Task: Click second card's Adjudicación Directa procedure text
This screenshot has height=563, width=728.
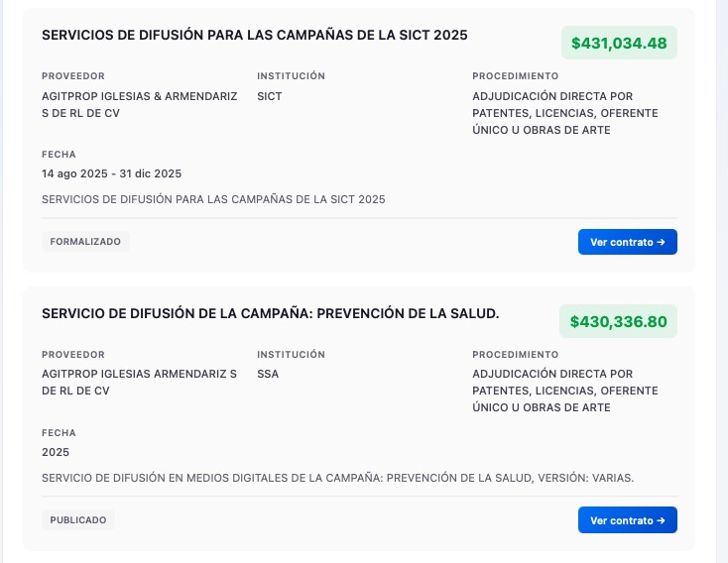Action: click(x=565, y=392)
